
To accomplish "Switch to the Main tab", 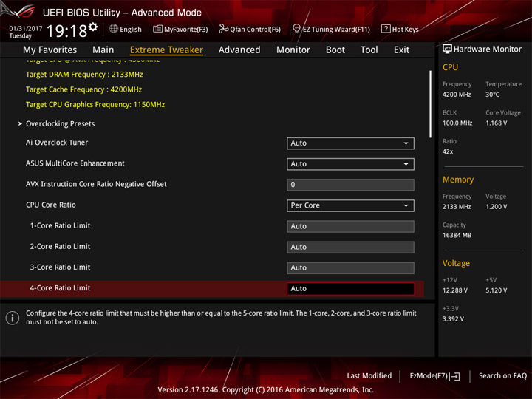I will [x=103, y=50].
